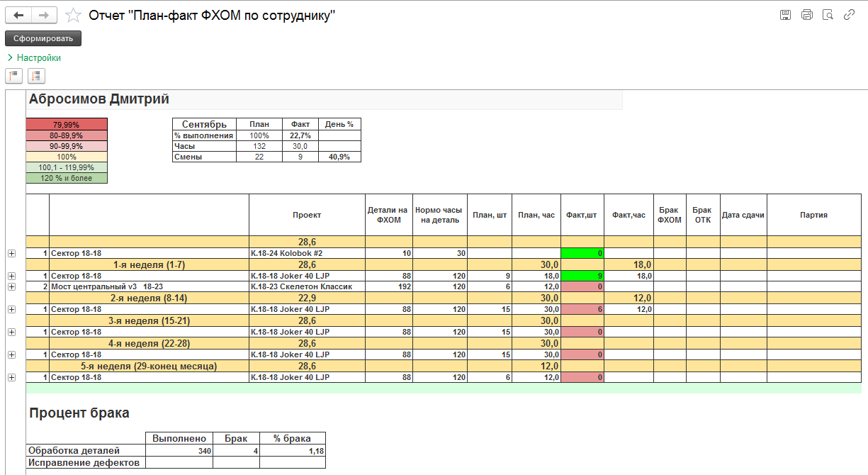Viewport: 868px width, 475px height.
Task: Select the 2-я неделя (8-14) group header
Action: [149, 298]
